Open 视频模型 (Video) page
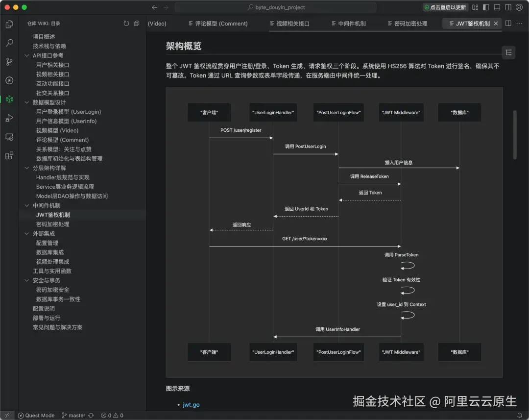Viewport: 529px width, 420px height. [57, 130]
